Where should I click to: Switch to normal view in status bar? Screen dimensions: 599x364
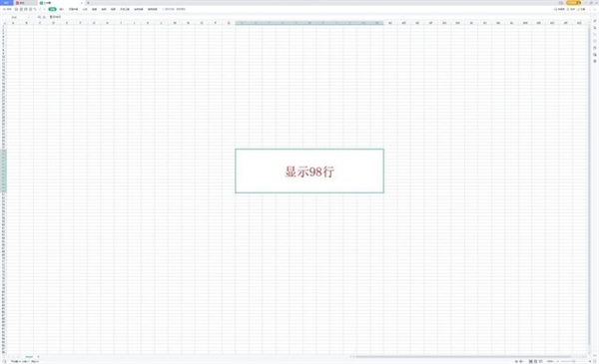(531, 361)
